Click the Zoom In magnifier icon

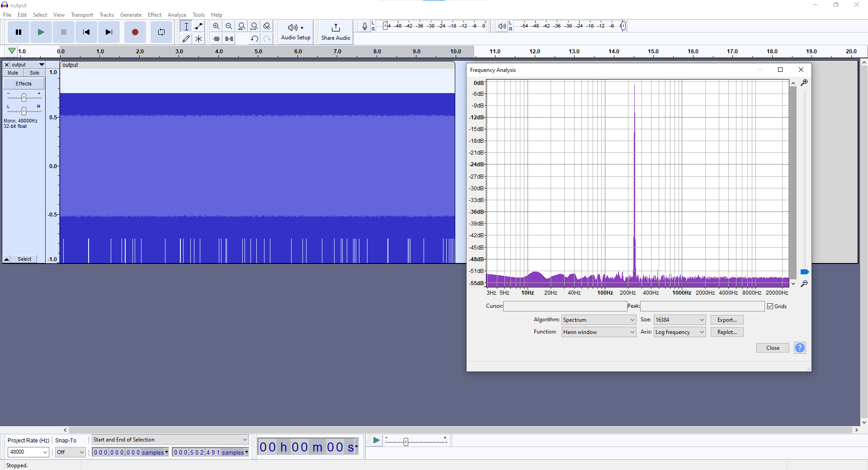click(216, 26)
